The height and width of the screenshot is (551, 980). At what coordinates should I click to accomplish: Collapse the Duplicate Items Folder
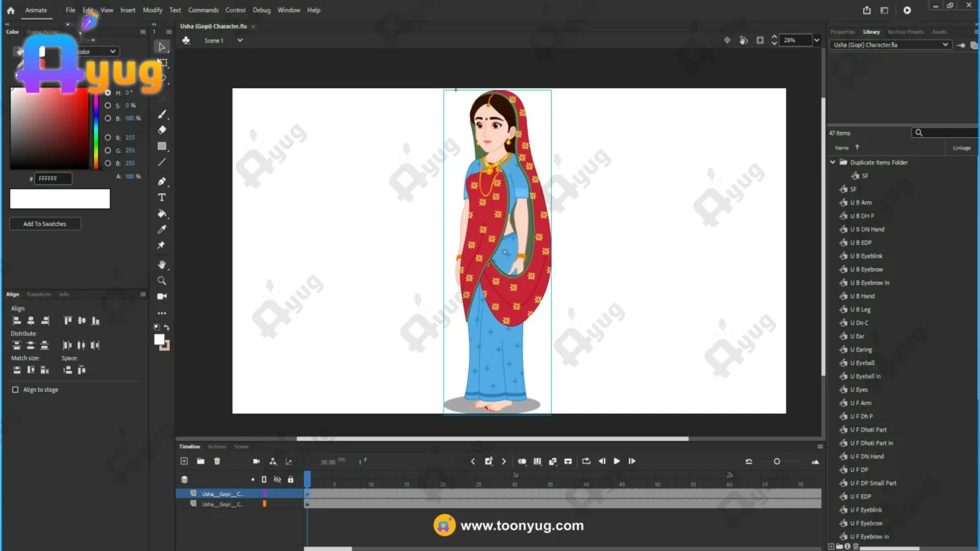point(833,162)
